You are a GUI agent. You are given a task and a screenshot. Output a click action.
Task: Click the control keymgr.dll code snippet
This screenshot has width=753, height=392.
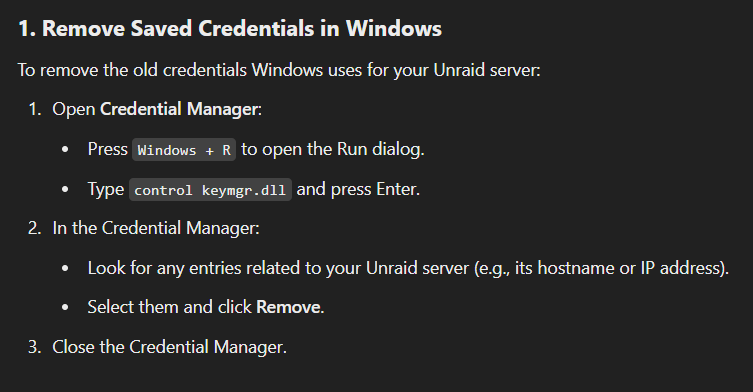[x=210, y=190]
